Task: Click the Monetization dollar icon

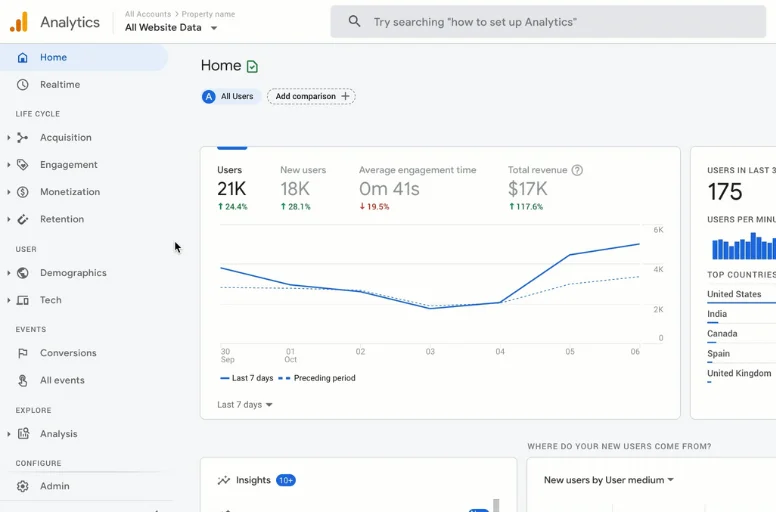Action: [23, 192]
